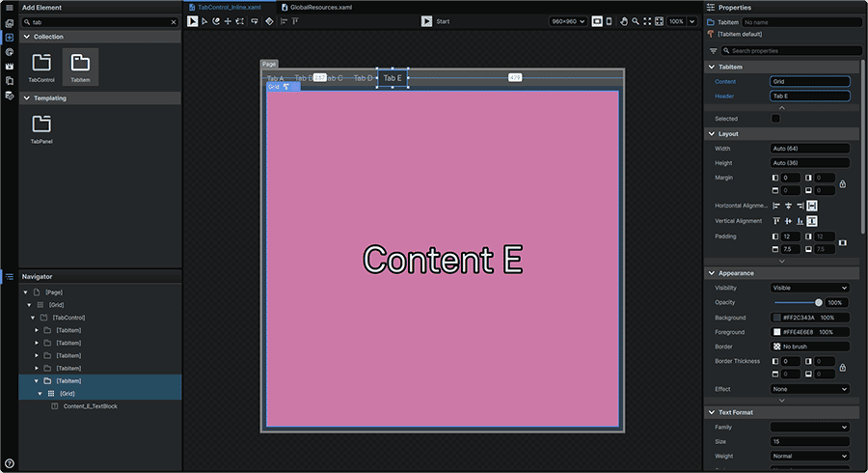Collapse the [TabControl] node in Navigator

[33, 318]
